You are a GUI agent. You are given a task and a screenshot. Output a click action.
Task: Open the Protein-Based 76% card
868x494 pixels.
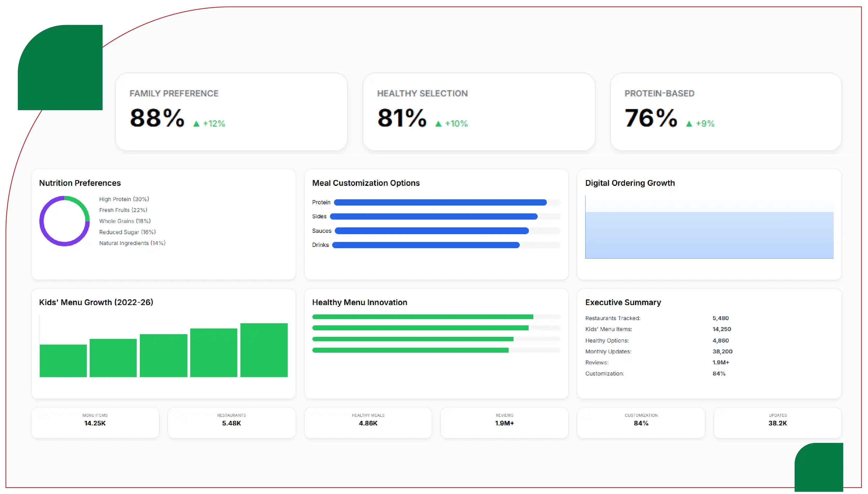click(726, 112)
